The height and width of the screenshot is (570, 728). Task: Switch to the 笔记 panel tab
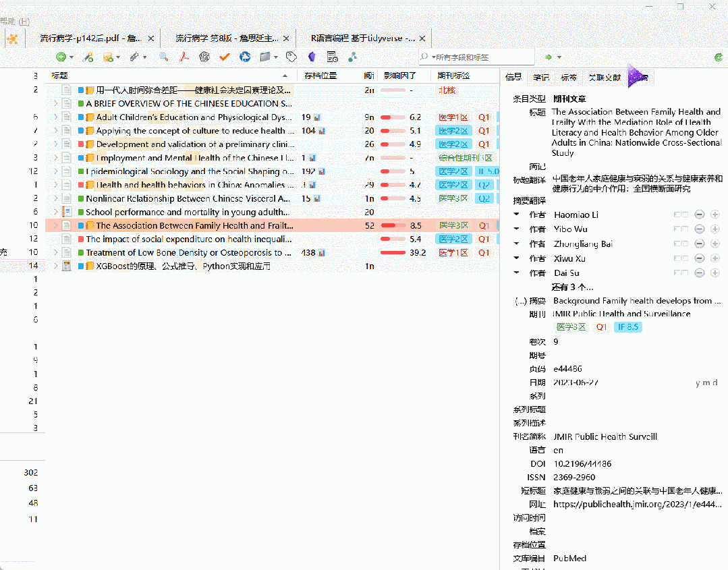pos(540,77)
